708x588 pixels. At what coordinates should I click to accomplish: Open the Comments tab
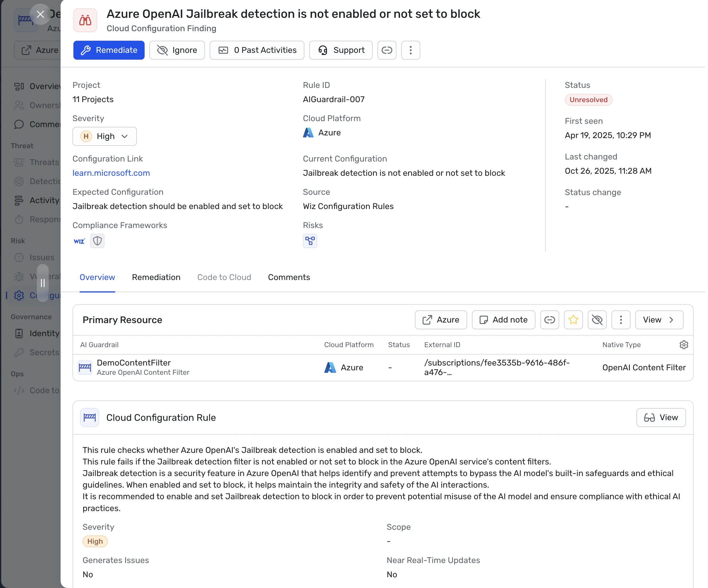pyautogui.click(x=289, y=277)
